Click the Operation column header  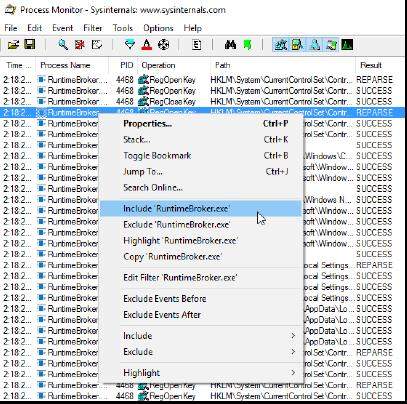(x=174, y=65)
